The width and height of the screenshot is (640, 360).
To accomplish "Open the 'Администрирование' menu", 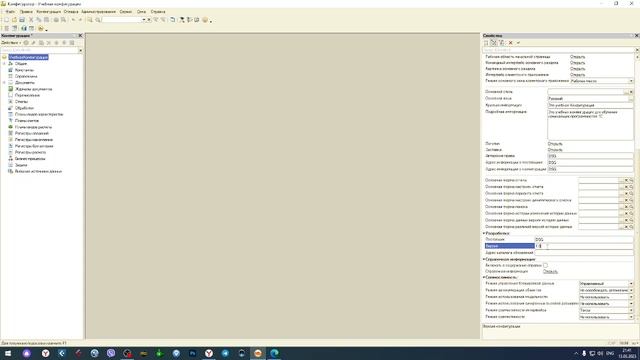I will [x=99, y=11].
